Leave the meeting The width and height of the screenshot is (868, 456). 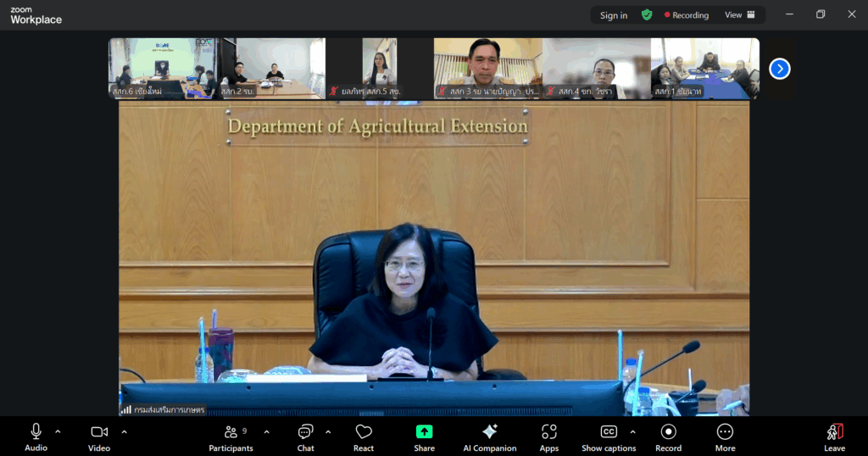(x=834, y=437)
